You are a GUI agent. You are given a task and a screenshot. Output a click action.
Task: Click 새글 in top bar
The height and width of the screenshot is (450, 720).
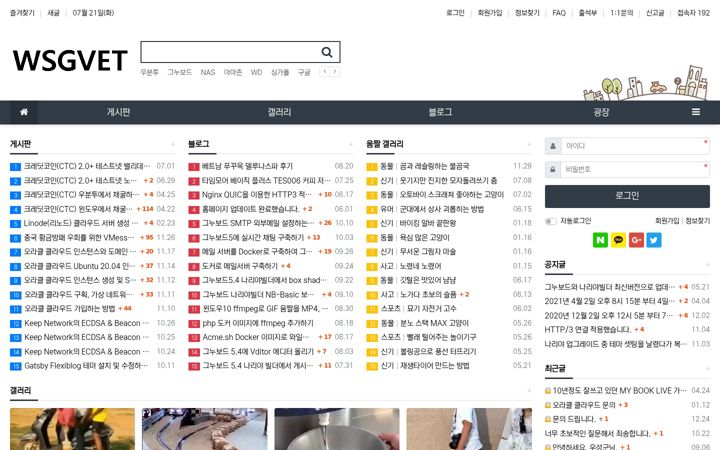tap(54, 13)
